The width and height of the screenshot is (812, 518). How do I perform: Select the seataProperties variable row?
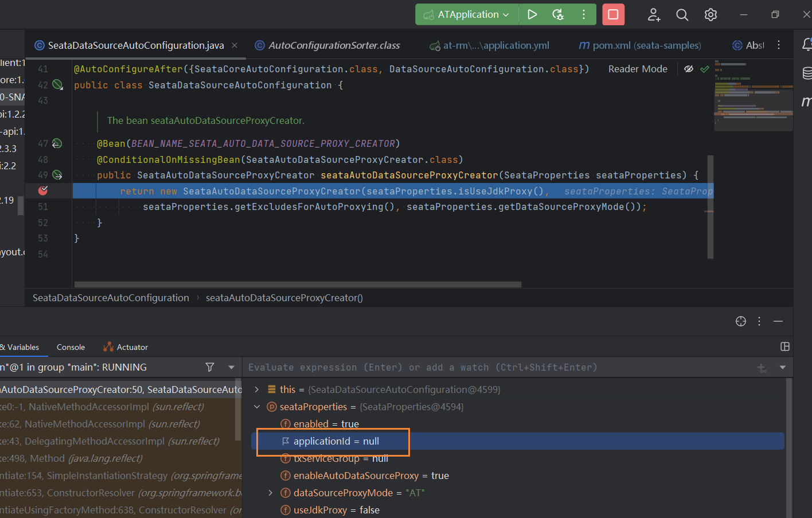coord(366,407)
